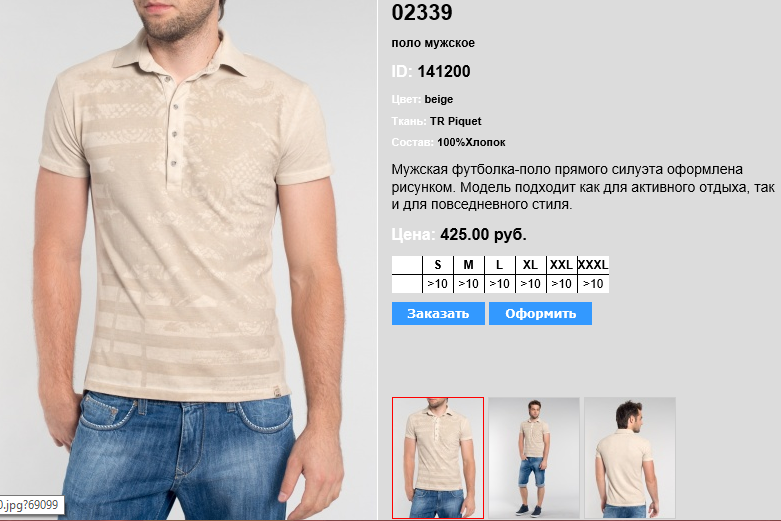Click the blue Заказать button
Screen dimensions: 781x521
pos(438,313)
